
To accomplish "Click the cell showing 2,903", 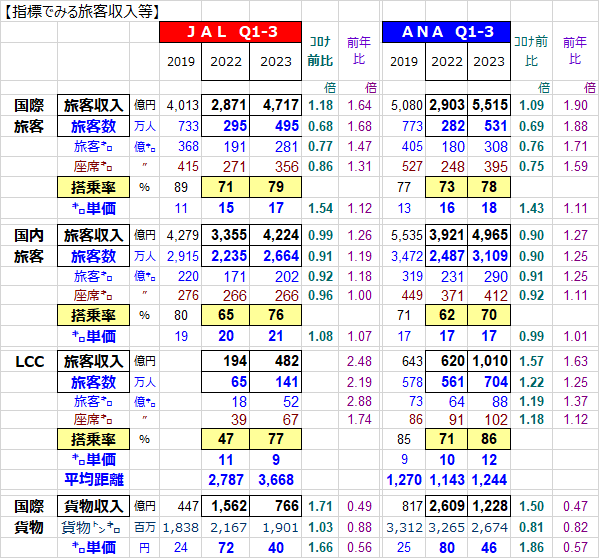I will coord(447,105).
